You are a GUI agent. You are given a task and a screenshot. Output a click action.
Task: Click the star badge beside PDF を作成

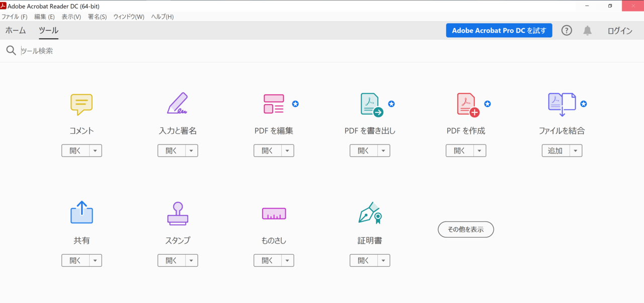point(488,104)
